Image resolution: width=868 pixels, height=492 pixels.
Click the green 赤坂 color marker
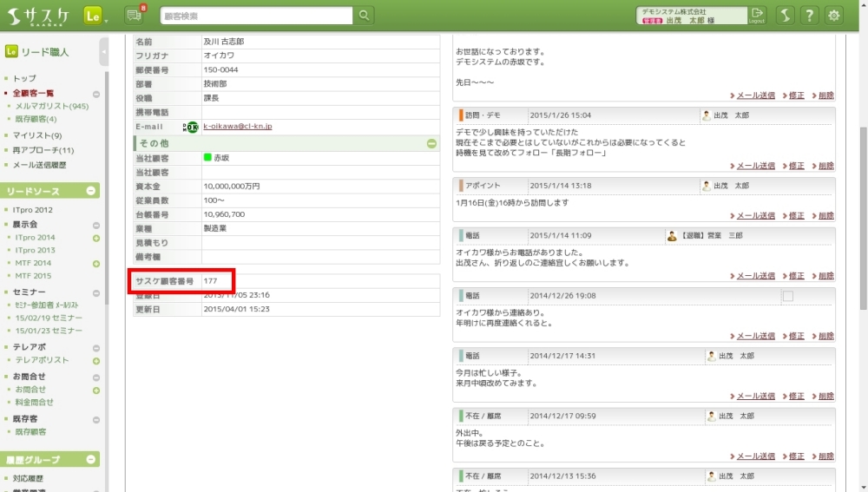(208, 158)
